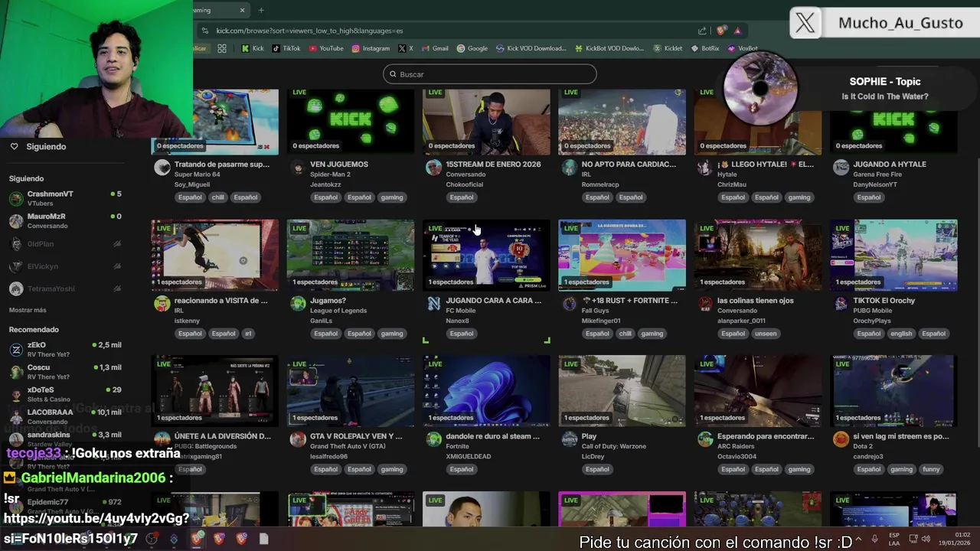The image size is (980, 551).
Task: Open stream title las colinas tienen ojos
Action: pyautogui.click(x=755, y=300)
